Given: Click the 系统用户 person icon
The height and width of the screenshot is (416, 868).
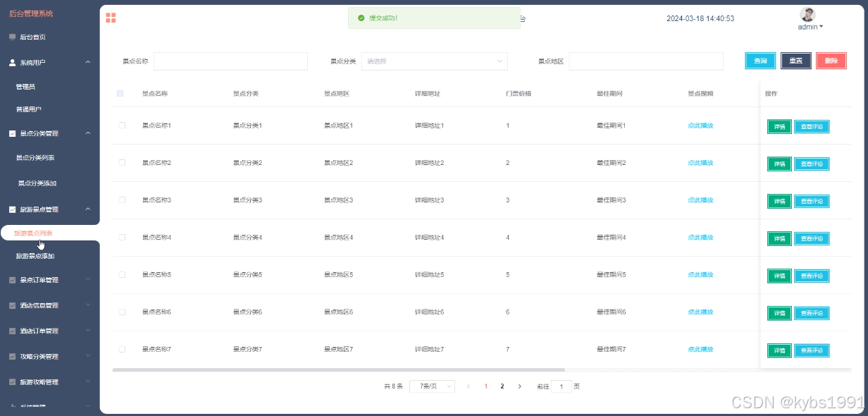Looking at the screenshot, I should pyautogui.click(x=12, y=62).
